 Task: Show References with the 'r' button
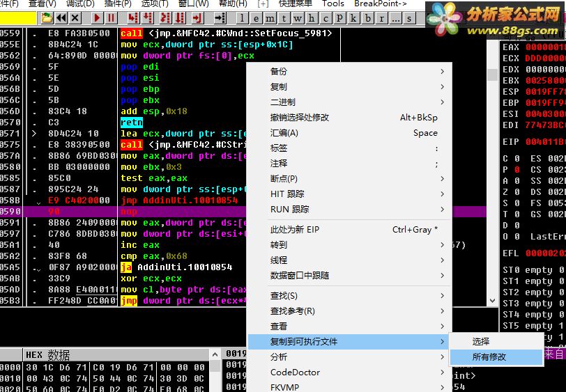pos(381,17)
